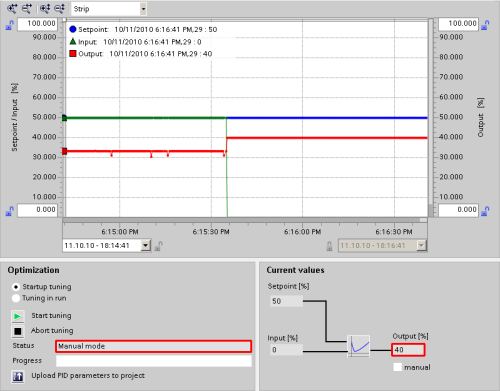Viewport: 500px width, 391px height.
Task: Expand the end time 18:16:41 dropdown
Action: coord(422,246)
